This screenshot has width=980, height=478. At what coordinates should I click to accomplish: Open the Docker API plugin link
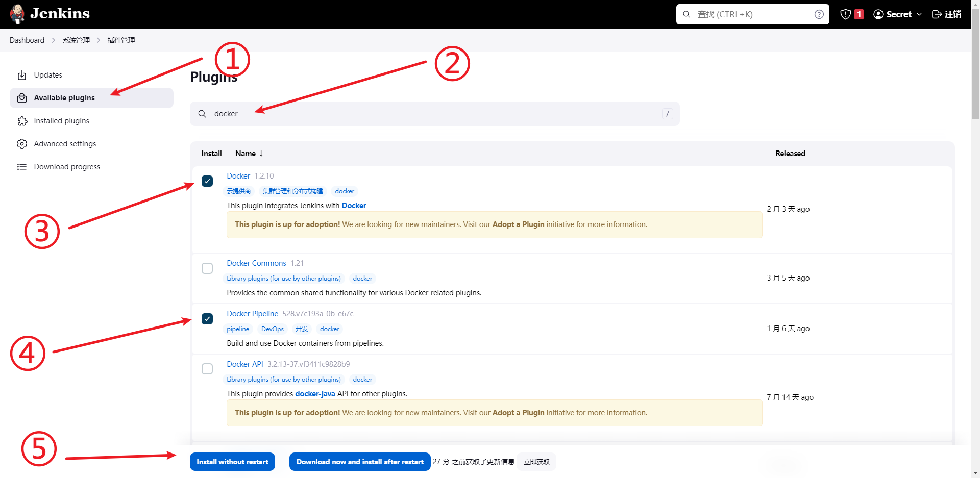245,364
